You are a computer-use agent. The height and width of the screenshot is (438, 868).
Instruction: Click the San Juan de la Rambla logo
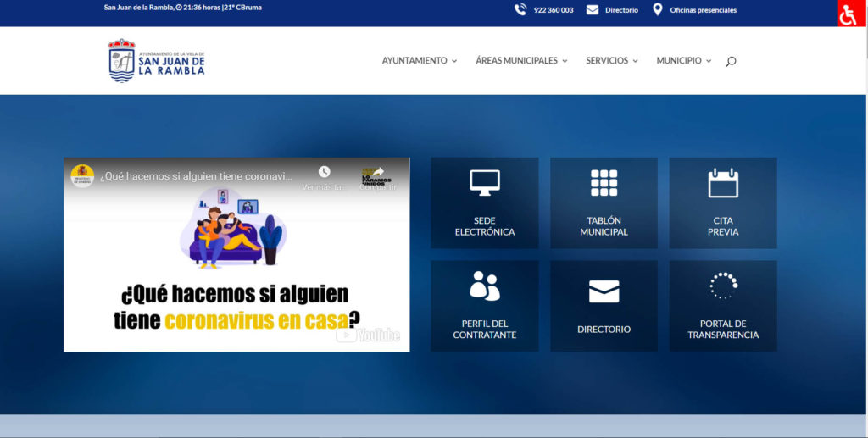(x=157, y=61)
